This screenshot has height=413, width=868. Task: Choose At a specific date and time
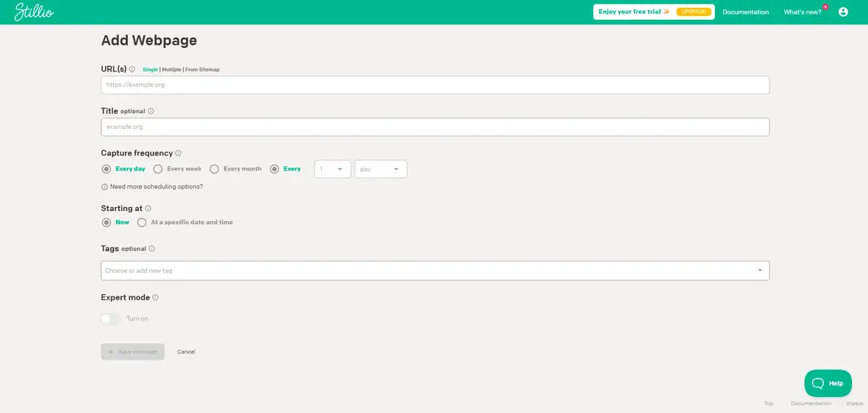pos(142,223)
